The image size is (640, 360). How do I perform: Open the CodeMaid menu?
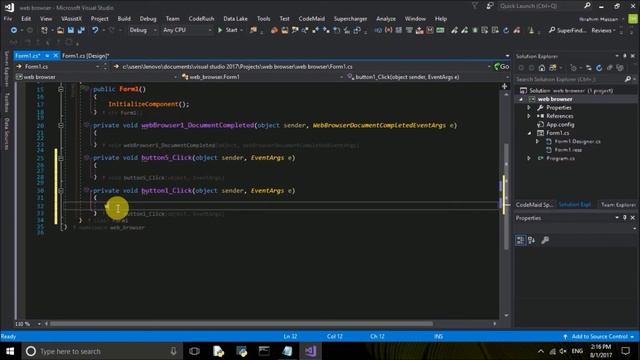[311, 19]
